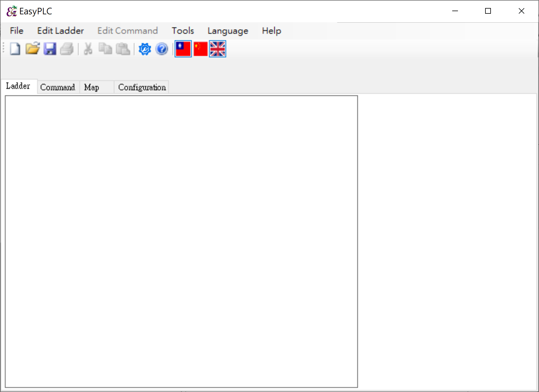539x392 pixels.
Task: Click the blue question mark help icon
Action: pos(162,49)
